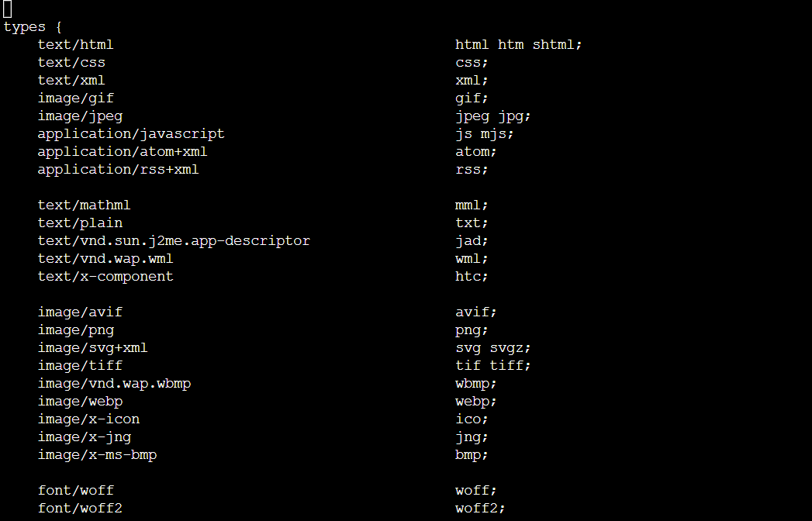Click the 'html htm shtml;' extension list

[518, 44]
